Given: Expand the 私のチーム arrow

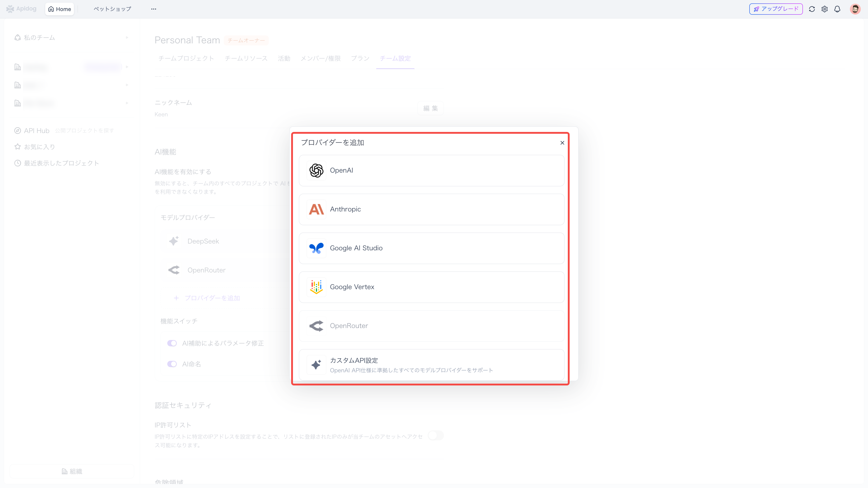Looking at the screenshot, I should pyautogui.click(x=127, y=37).
